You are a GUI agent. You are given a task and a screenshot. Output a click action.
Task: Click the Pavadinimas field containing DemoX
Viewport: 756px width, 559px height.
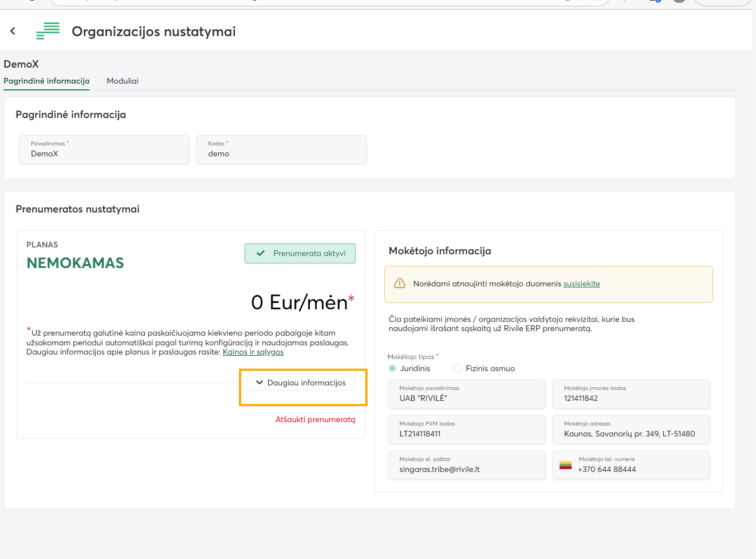pyautogui.click(x=104, y=150)
